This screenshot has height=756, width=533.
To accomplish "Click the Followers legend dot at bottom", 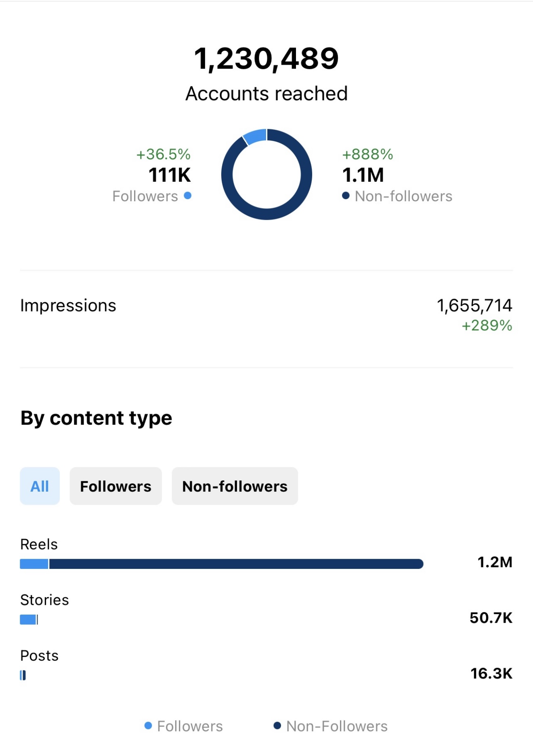I will point(148,726).
